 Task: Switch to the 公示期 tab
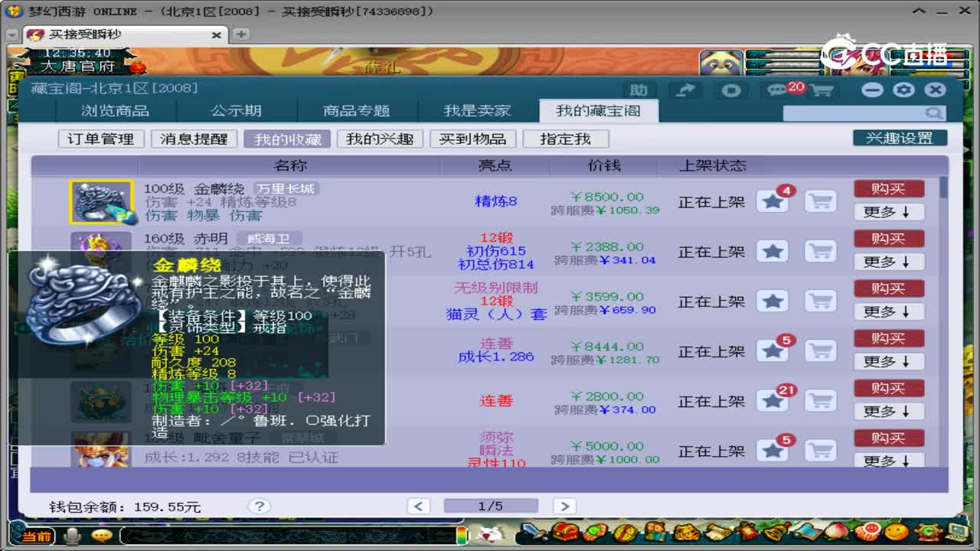point(236,111)
